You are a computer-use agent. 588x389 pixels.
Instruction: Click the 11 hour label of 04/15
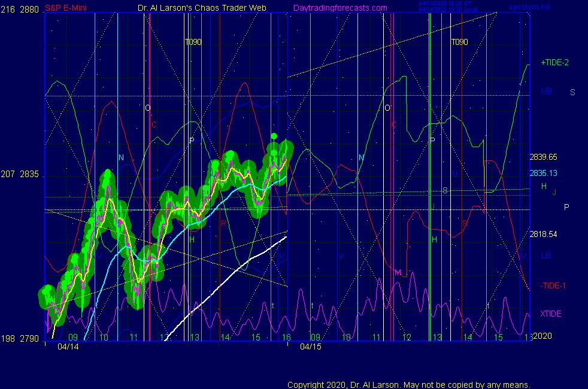377,338
